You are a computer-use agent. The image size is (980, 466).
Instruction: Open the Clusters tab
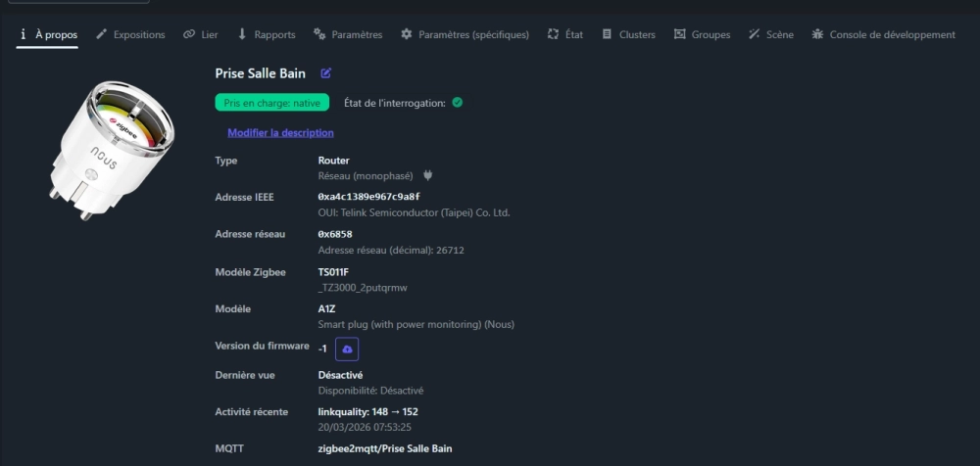629,35
